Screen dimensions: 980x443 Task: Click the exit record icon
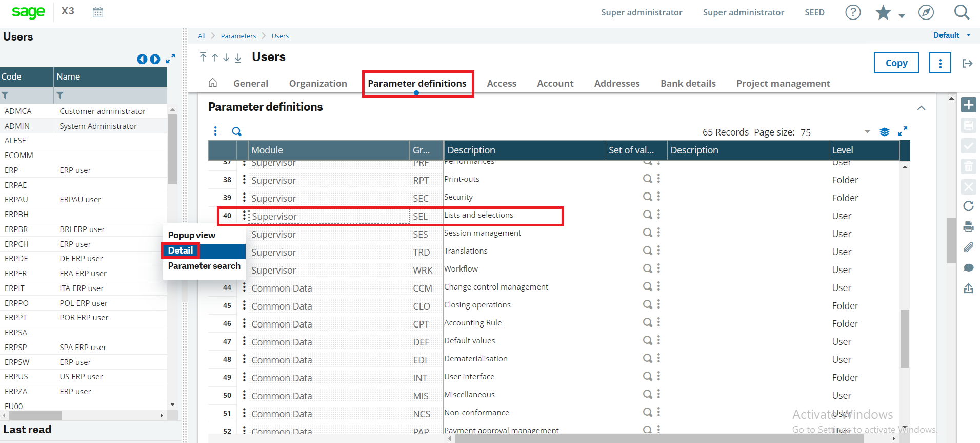coord(968,63)
